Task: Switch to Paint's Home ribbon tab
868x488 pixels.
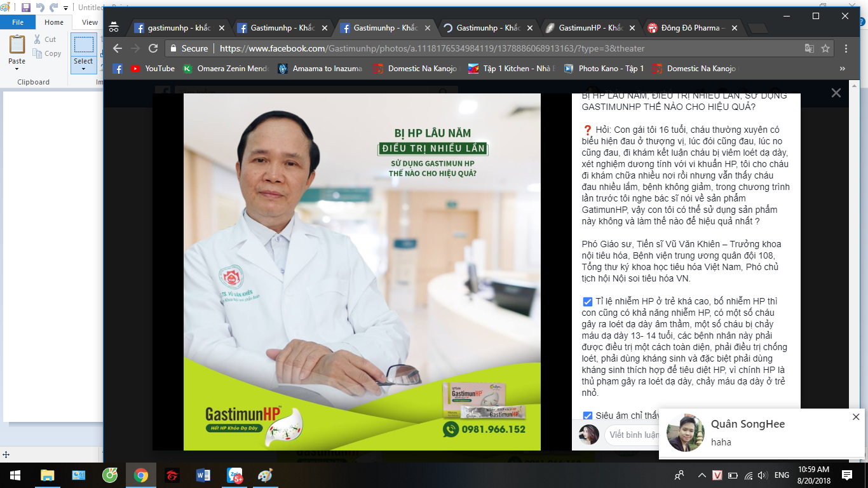Action: tap(54, 22)
